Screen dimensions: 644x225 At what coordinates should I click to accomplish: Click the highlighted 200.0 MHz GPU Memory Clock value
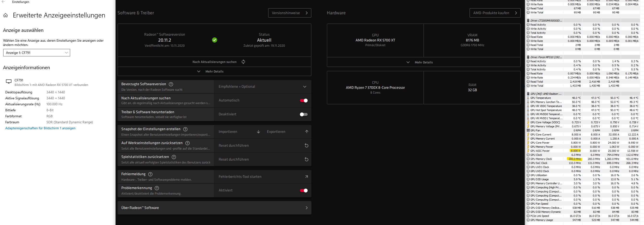coord(574,159)
